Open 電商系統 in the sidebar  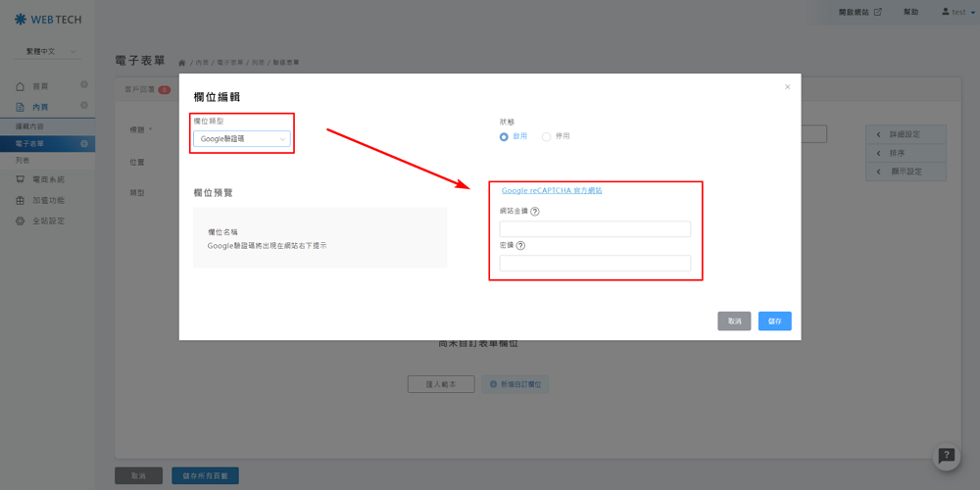47,179
